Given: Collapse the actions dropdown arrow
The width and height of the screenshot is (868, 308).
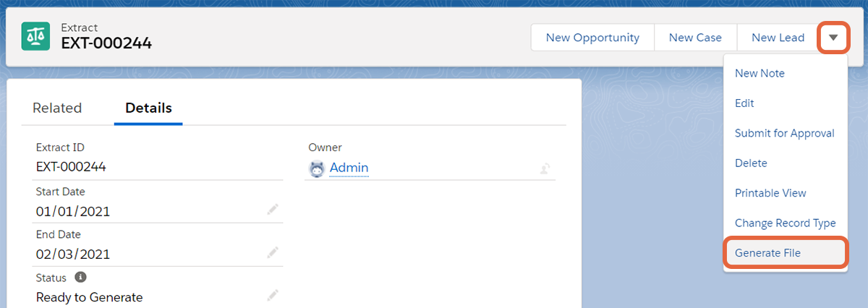Looking at the screenshot, I should tap(833, 38).
